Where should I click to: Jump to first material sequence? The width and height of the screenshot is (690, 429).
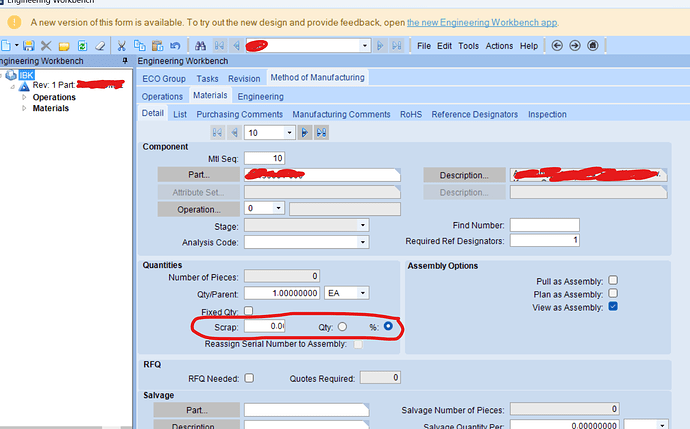(217, 132)
